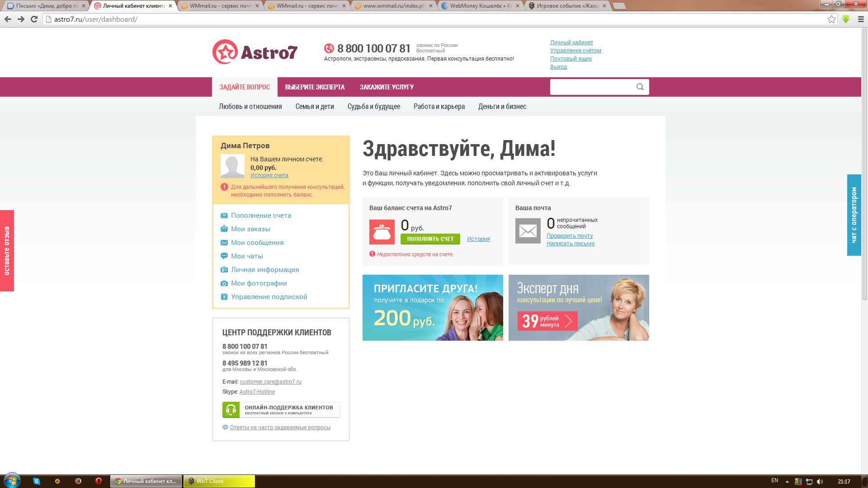Click История счета link in sidebar

click(269, 175)
